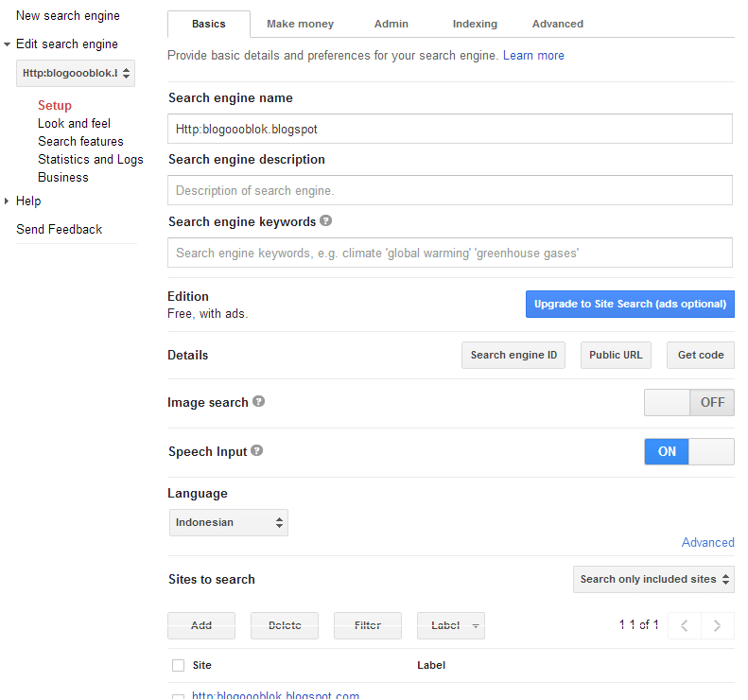Expand the Help section

(x=7, y=201)
